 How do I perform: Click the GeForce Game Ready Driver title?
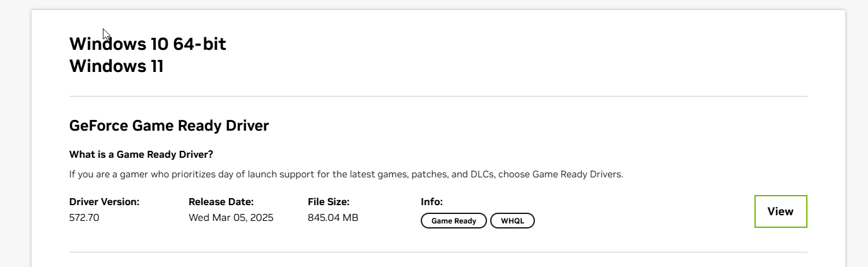pos(169,126)
